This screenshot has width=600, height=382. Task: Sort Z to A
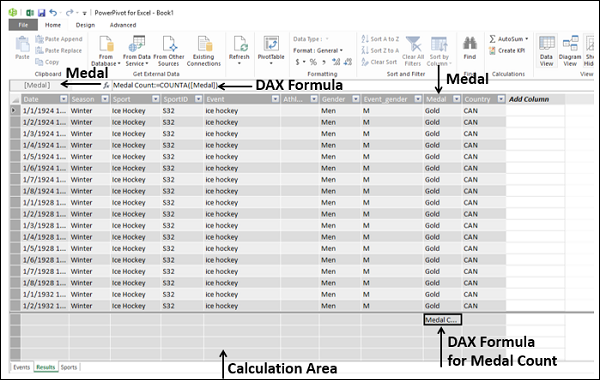(380, 51)
